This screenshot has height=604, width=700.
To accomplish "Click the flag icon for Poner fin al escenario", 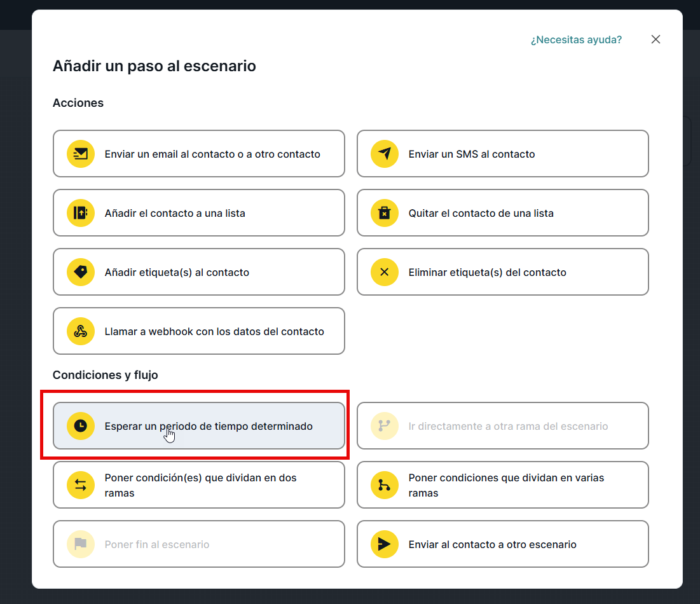I will [80, 544].
